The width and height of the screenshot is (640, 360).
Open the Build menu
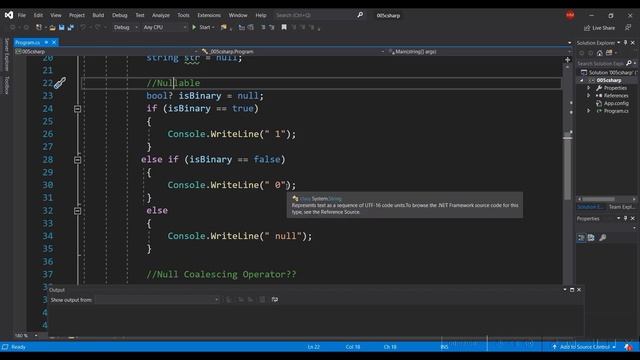click(98, 15)
